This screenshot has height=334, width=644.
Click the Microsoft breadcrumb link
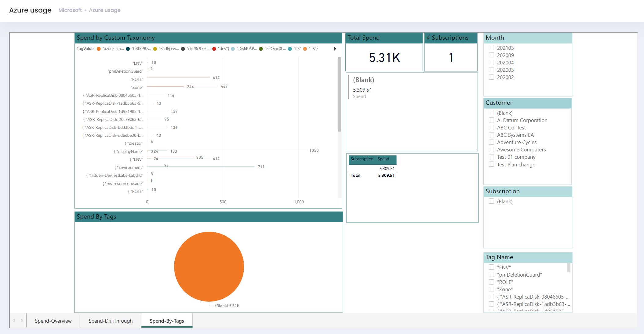[70, 10]
